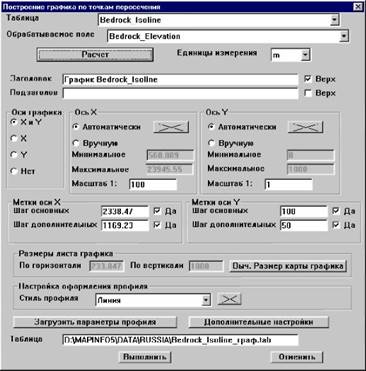Click the Расчет button
This screenshot has height=371, width=366.
(95, 55)
